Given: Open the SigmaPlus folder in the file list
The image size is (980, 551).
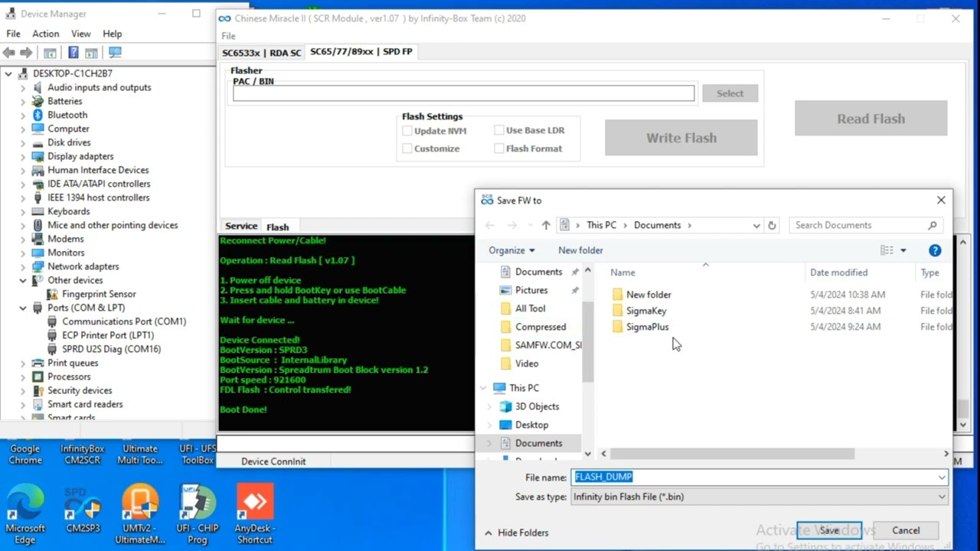Looking at the screenshot, I should click(647, 327).
